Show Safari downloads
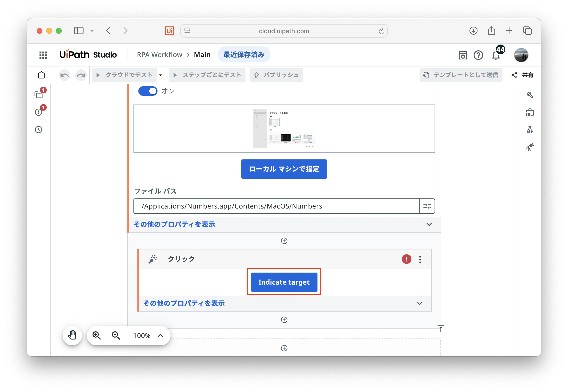 (473, 31)
